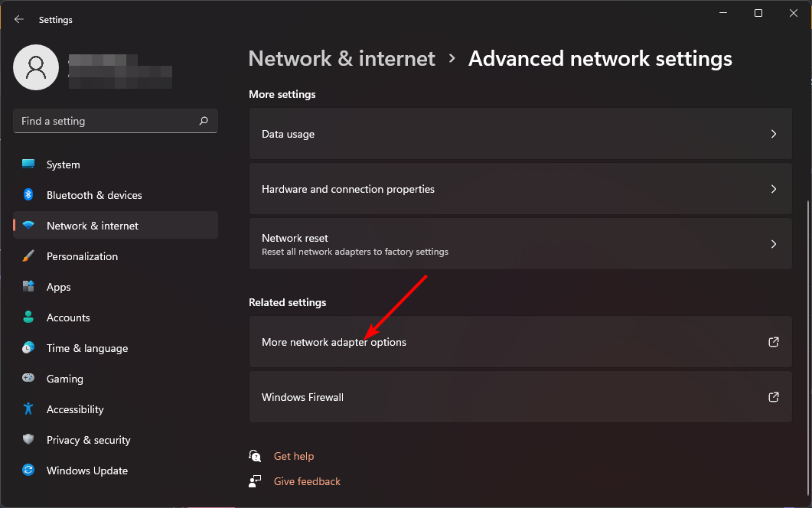812x508 pixels.
Task: Click the Give feedback icon
Action: tap(255, 480)
